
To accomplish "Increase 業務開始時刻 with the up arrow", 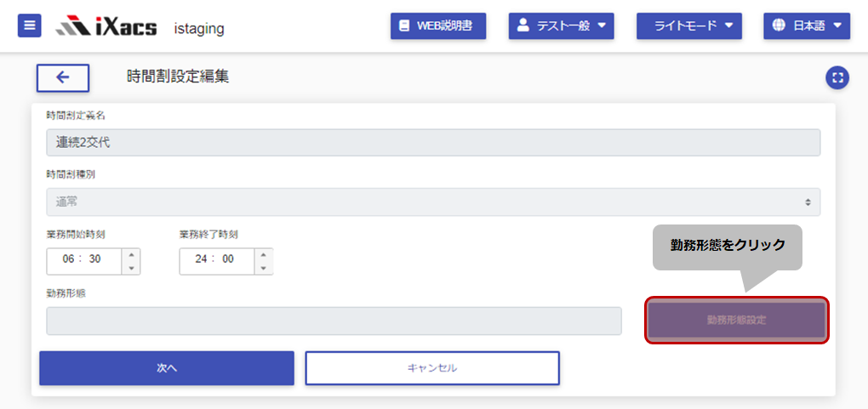I will [131, 254].
